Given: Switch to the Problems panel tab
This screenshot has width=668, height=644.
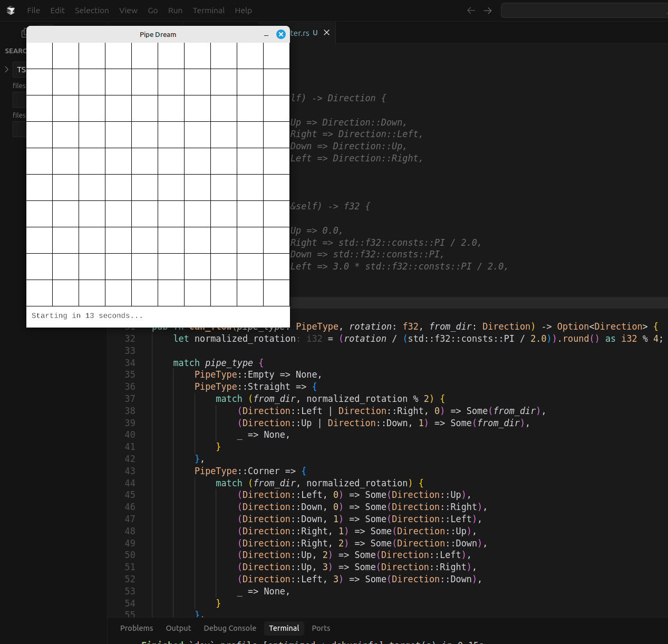Looking at the screenshot, I should point(137,628).
